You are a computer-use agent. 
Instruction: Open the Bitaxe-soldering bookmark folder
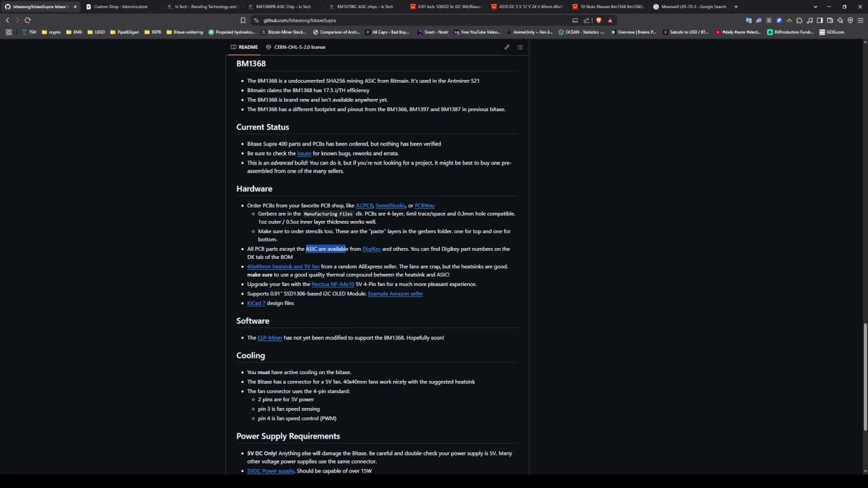pyautogui.click(x=184, y=32)
